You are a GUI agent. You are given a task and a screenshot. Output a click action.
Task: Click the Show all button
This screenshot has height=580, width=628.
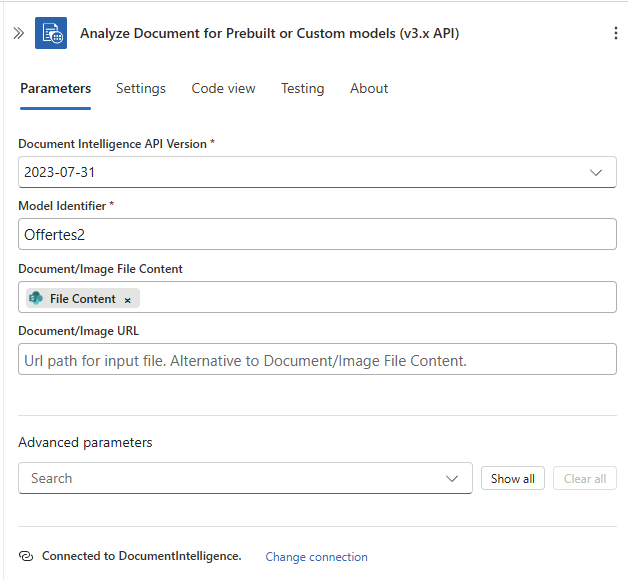tap(513, 478)
